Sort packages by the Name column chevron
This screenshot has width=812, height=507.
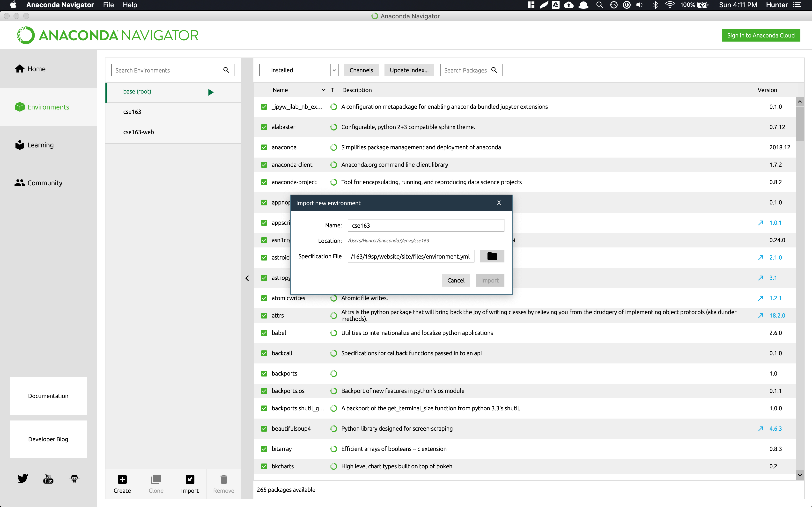pos(323,90)
